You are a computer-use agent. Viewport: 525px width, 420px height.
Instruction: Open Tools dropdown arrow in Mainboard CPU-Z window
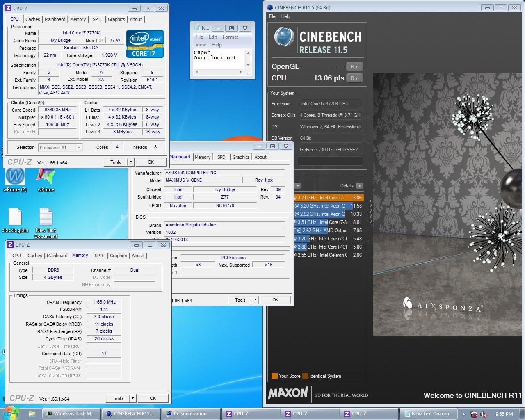[255, 300]
